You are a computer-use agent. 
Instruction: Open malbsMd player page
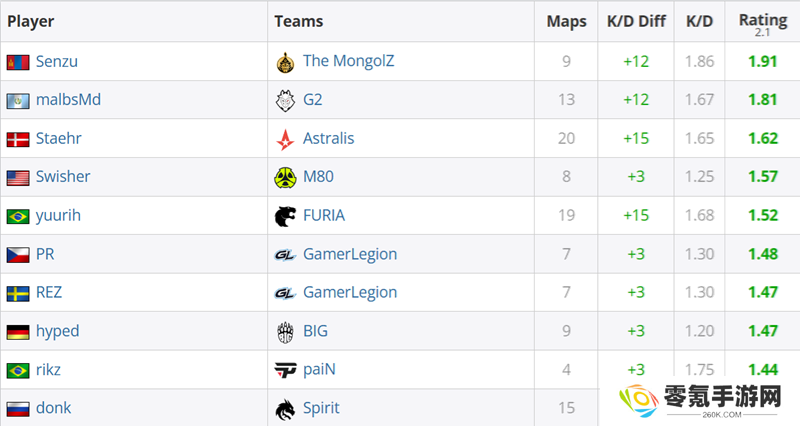(68, 99)
